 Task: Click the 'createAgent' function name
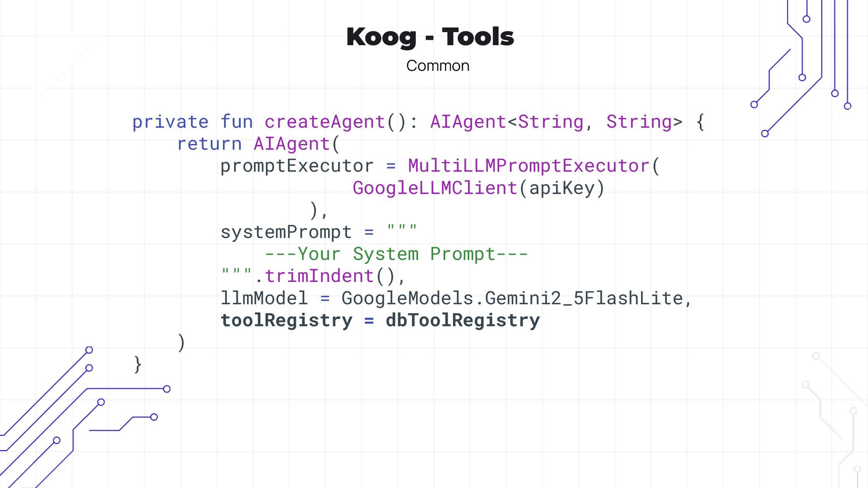324,122
